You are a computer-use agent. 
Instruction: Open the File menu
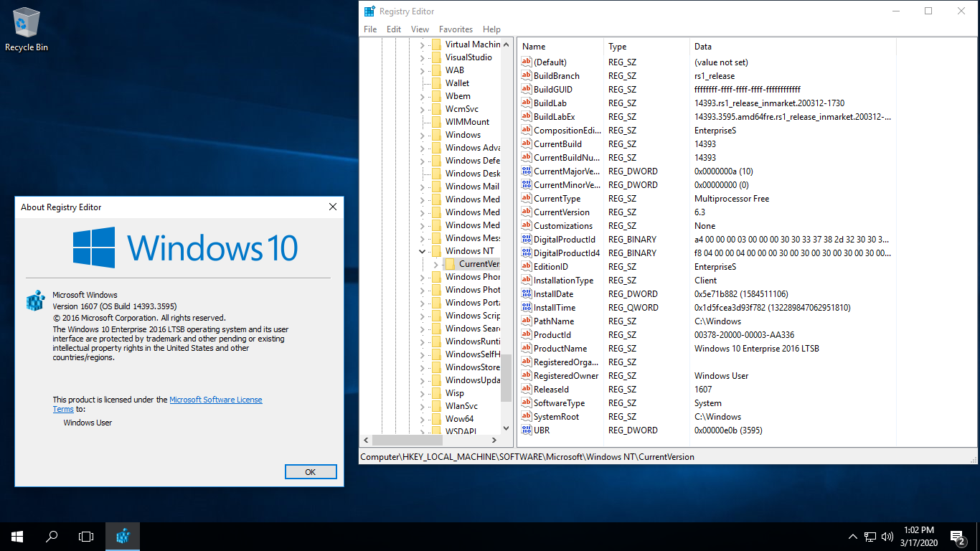[370, 29]
